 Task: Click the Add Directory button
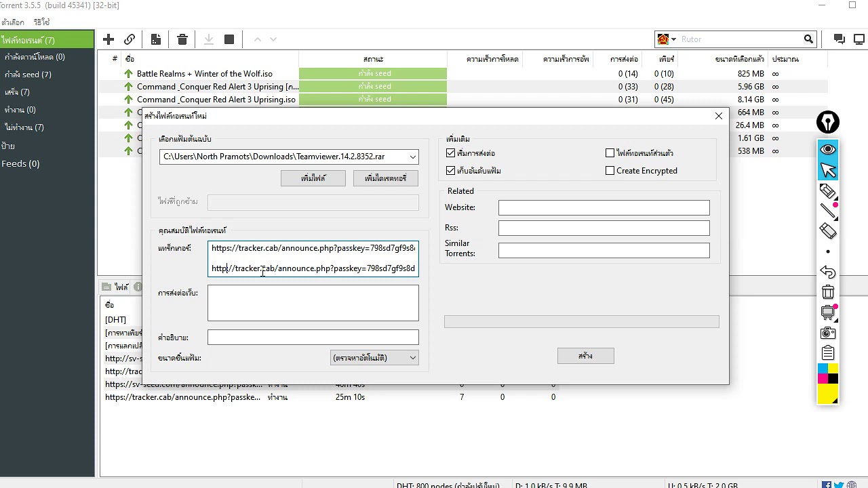pyautogui.click(x=386, y=178)
